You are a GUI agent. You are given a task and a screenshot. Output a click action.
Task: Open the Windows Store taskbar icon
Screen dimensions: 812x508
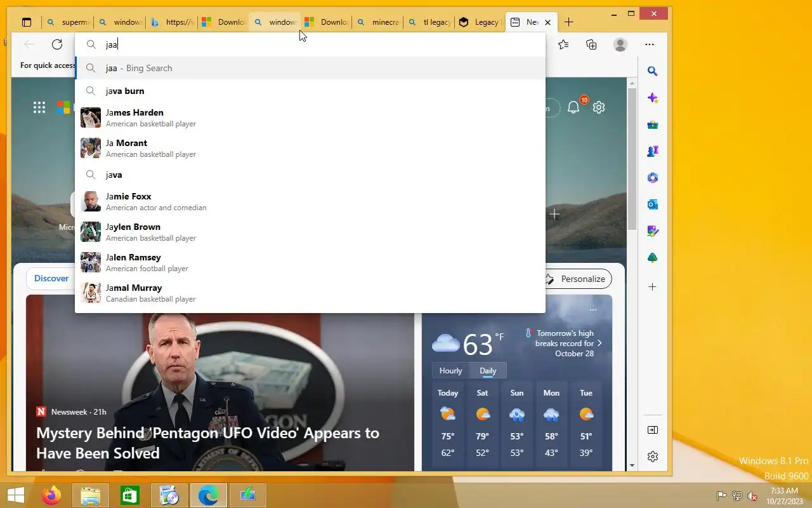tap(130, 495)
